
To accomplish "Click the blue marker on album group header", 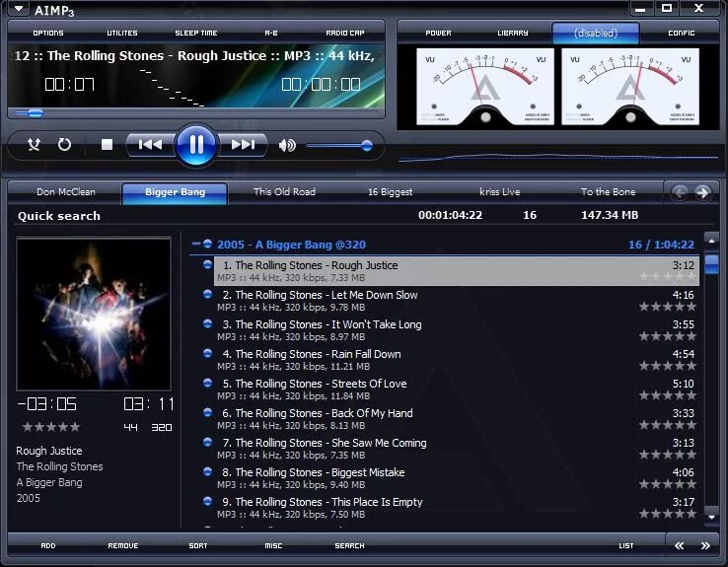I will tap(207, 244).
